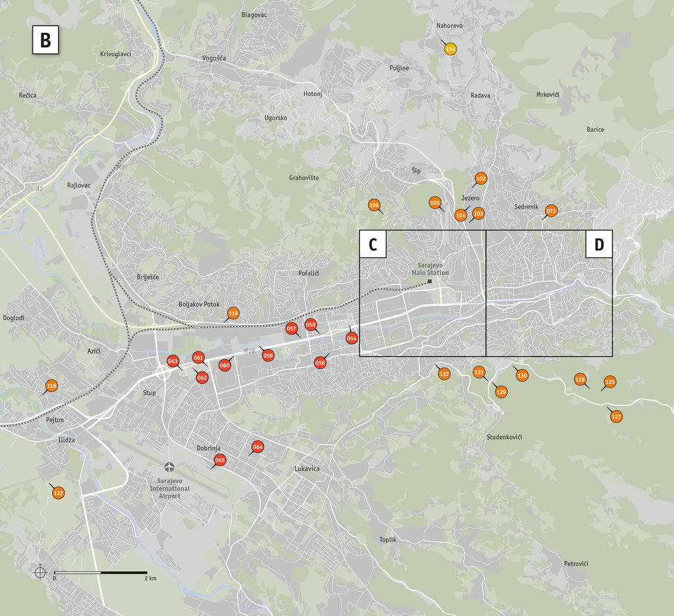Click the yellow marker 134 near Nahorevo
This screenshot has width=674, height=616.
[x=450, y=49]
